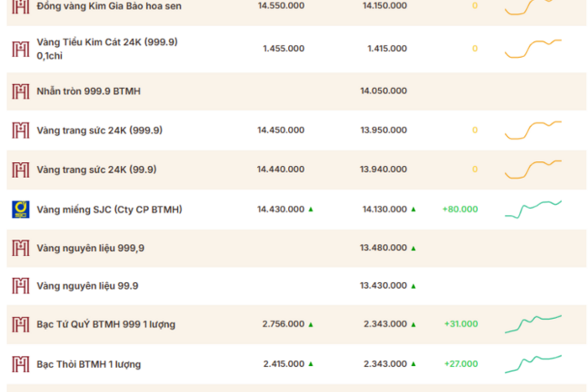Click the price 14.050.000
This screenshot has height=392, width=588.
384,91
